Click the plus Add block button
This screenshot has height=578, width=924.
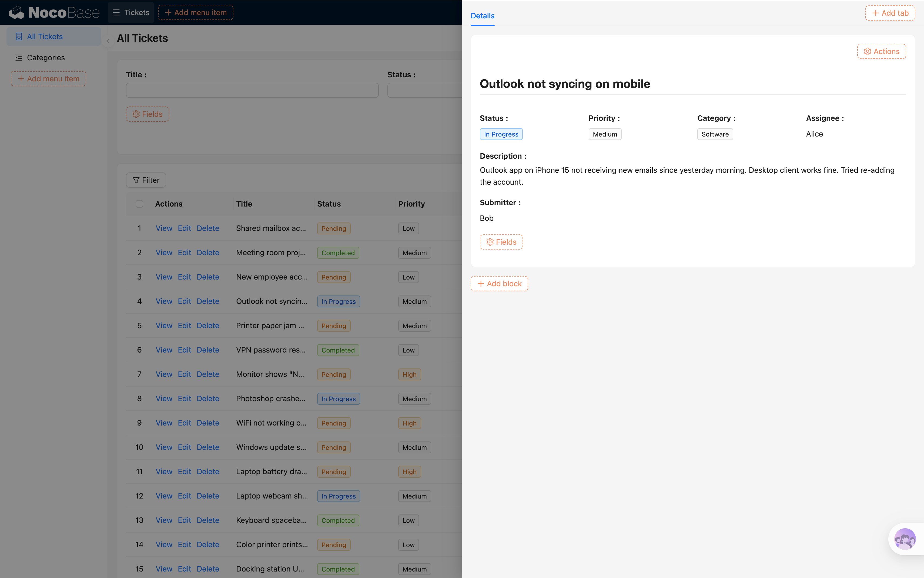499,284
